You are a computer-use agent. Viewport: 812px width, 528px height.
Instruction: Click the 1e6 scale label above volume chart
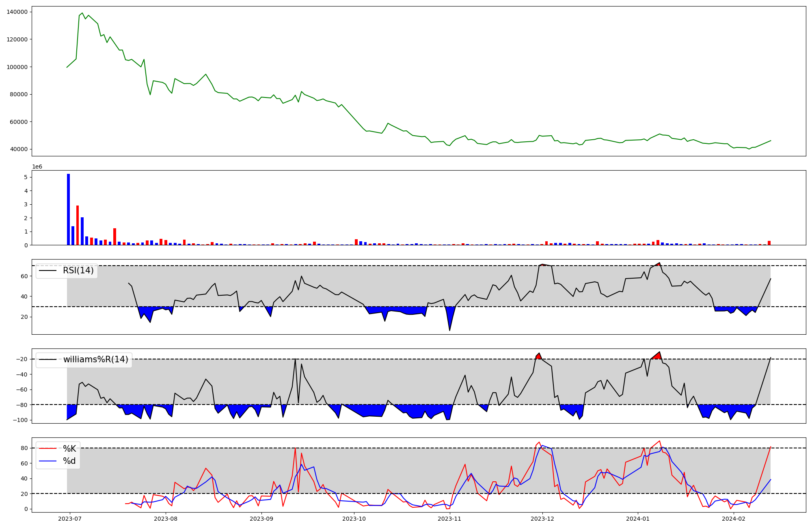(x=37, y=167)
